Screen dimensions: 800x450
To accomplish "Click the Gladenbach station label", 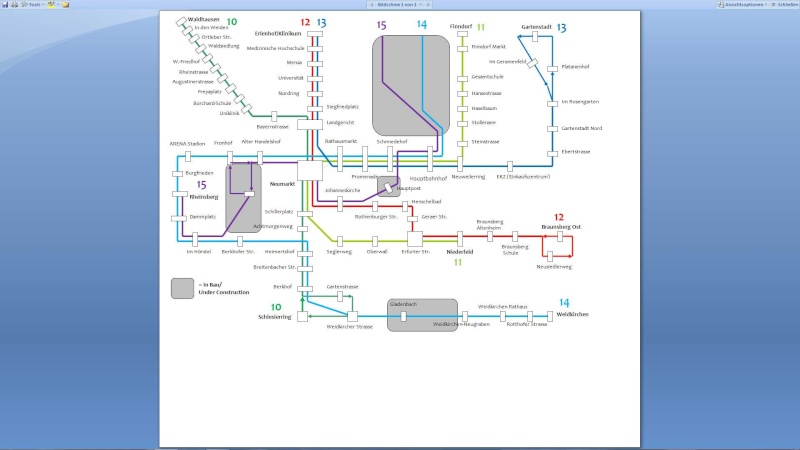I will pyautogui.click(x=403, y=304).
